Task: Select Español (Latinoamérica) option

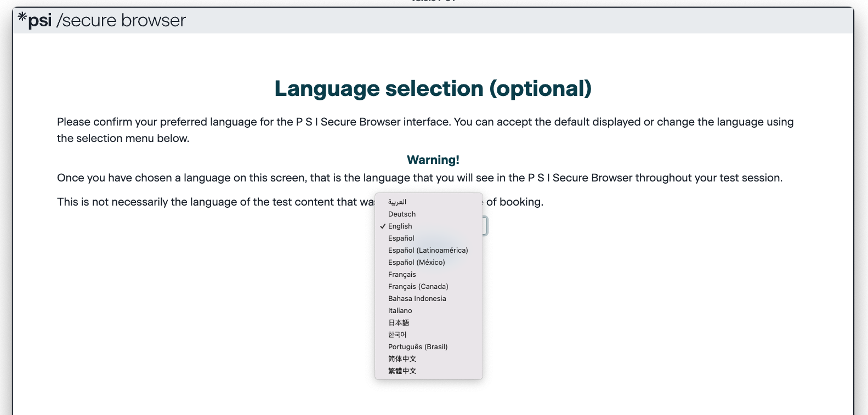Action: click(428, 251)
